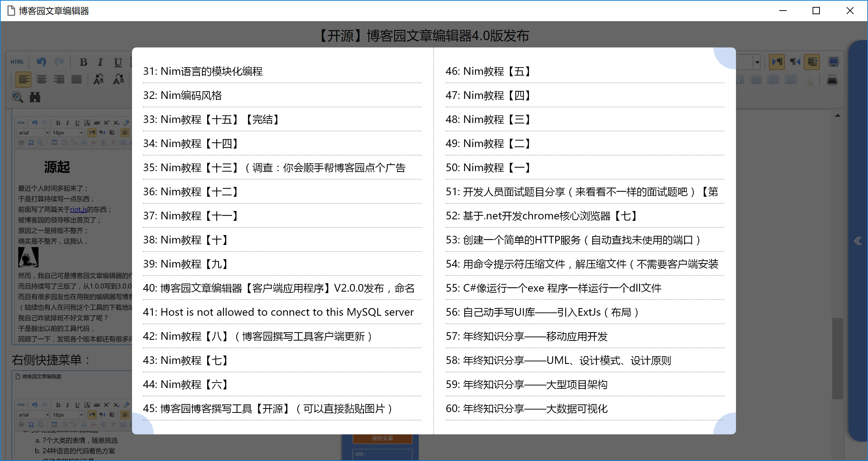
Task: Select article 39 Nim教程【九】
Action: tap(282, 264)
